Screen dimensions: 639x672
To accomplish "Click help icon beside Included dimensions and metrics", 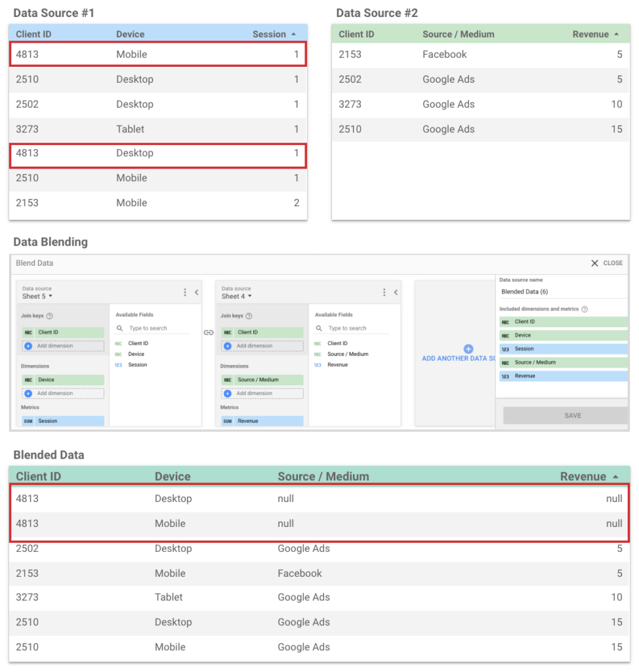I will coord(585,309).
